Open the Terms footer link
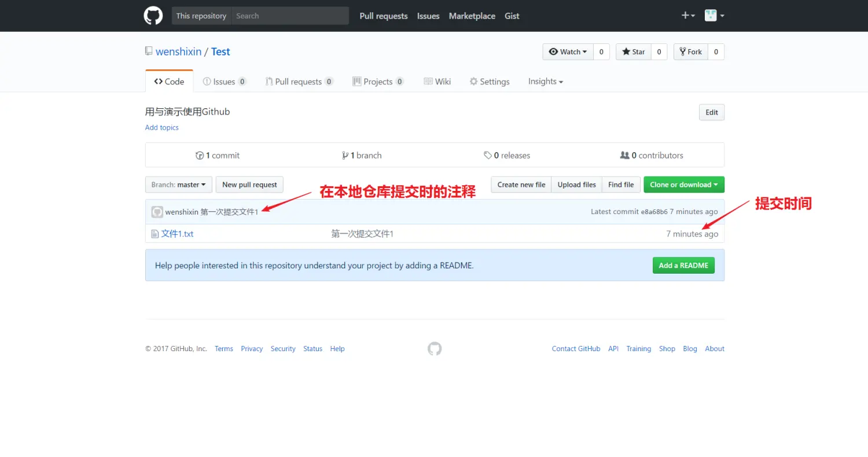 [x=224, y=349]
